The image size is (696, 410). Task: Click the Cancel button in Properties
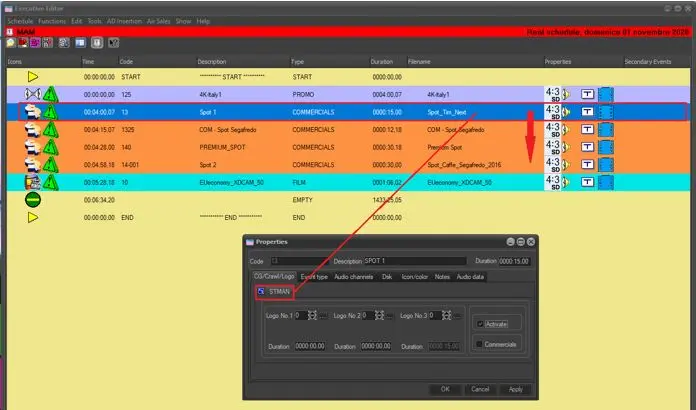(480, 389)
